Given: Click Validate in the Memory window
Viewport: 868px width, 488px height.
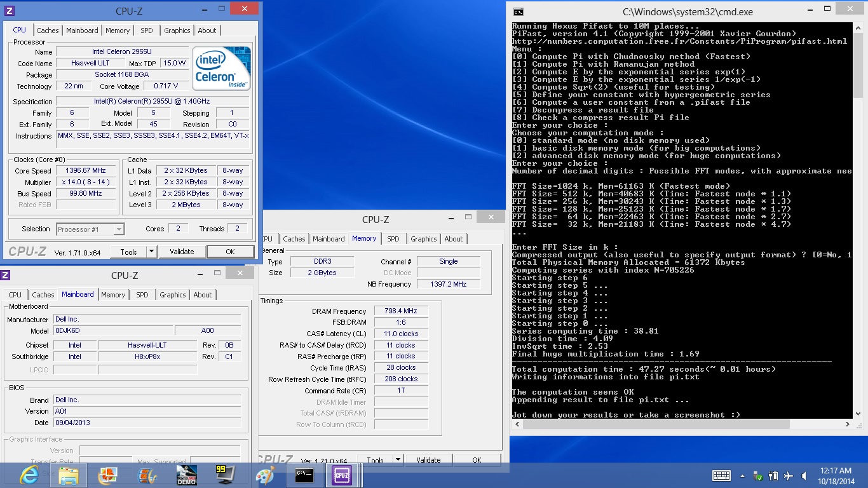Looking at the screenshot, I should tap(428, 460).
